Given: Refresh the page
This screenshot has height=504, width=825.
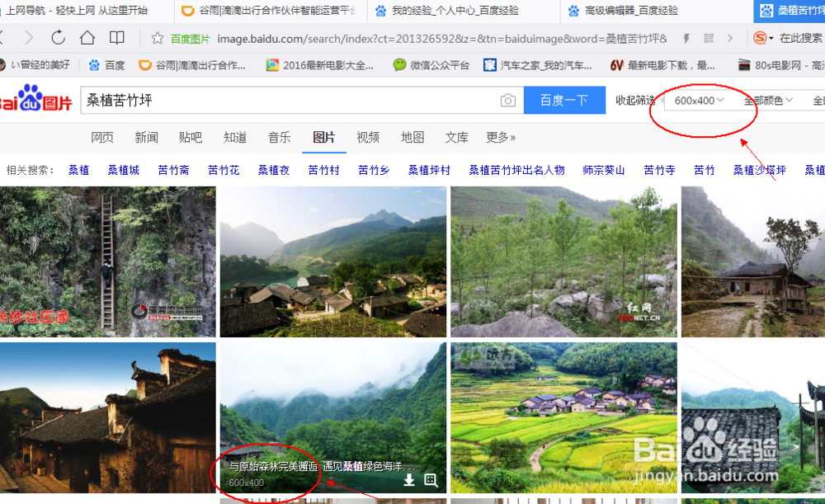Looking at the screenshot, I should 57,37.
